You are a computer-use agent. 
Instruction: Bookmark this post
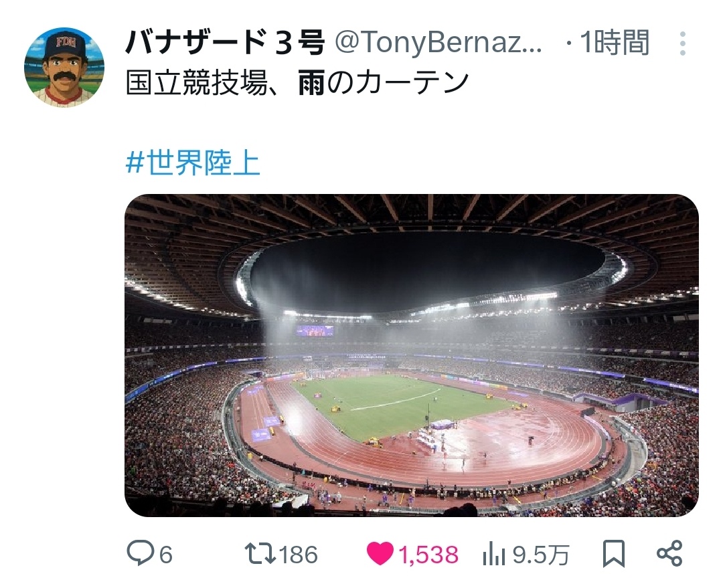pos(614,554)
